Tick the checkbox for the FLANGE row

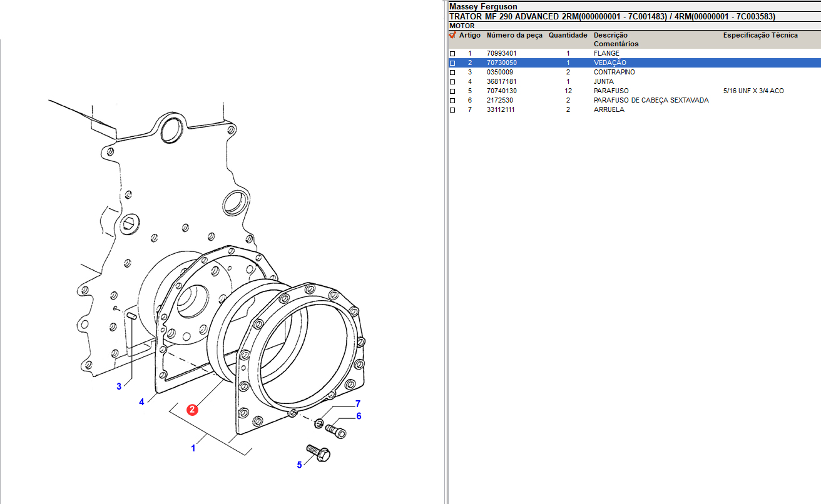click(x=452, y=54)
